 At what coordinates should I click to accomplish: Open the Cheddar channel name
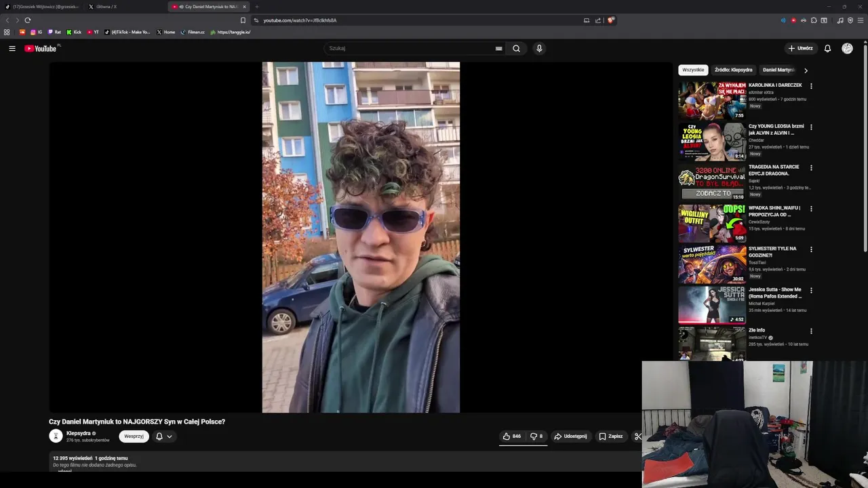pyautogui.click(x=756, y=140)
